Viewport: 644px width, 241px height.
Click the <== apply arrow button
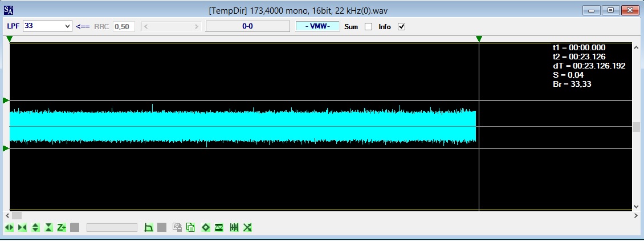point(83,27)
